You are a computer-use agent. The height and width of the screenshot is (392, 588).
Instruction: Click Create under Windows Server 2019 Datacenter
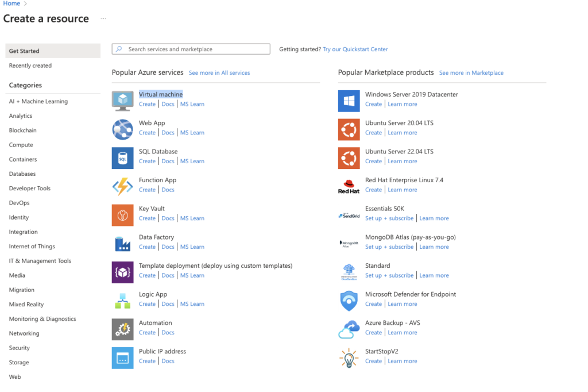[x=373, y=104]
